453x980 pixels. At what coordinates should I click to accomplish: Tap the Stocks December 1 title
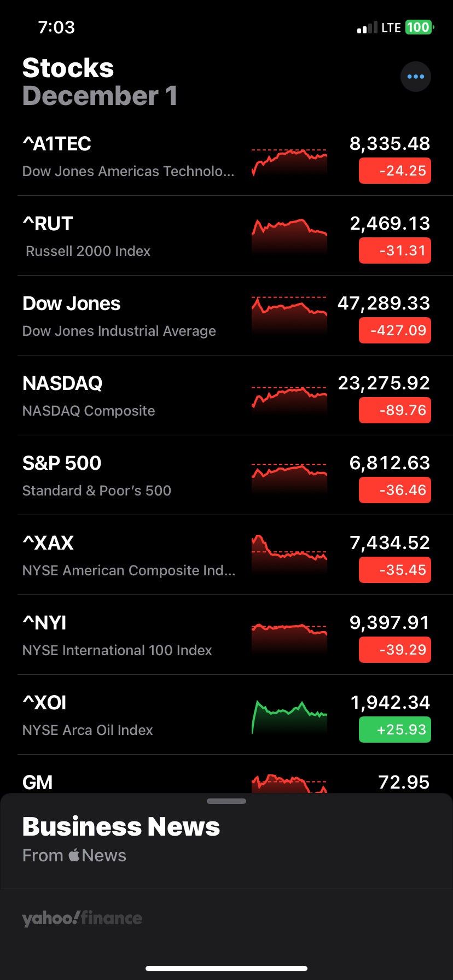(x=100, y=82)
